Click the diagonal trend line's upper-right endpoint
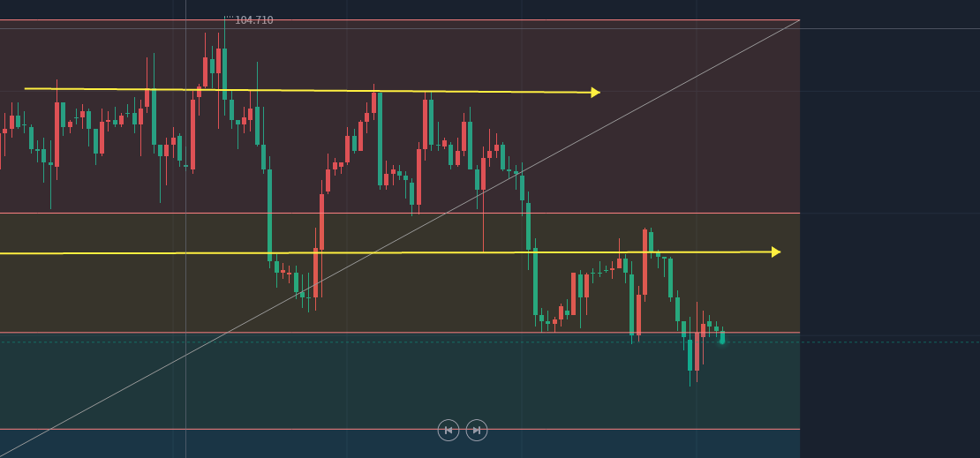Viewport: 980px width, 458px height. coord(798,20)
